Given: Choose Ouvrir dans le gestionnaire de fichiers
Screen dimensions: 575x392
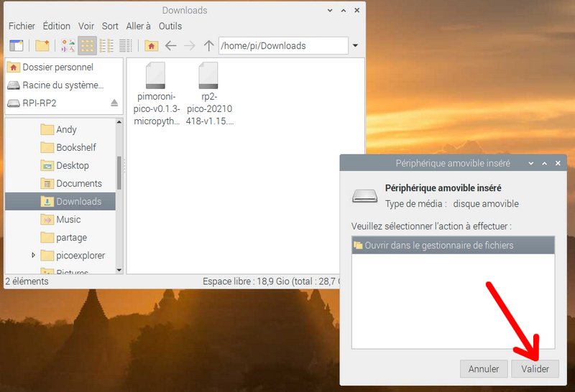Looking at the screenshot, I should (454, 245).
